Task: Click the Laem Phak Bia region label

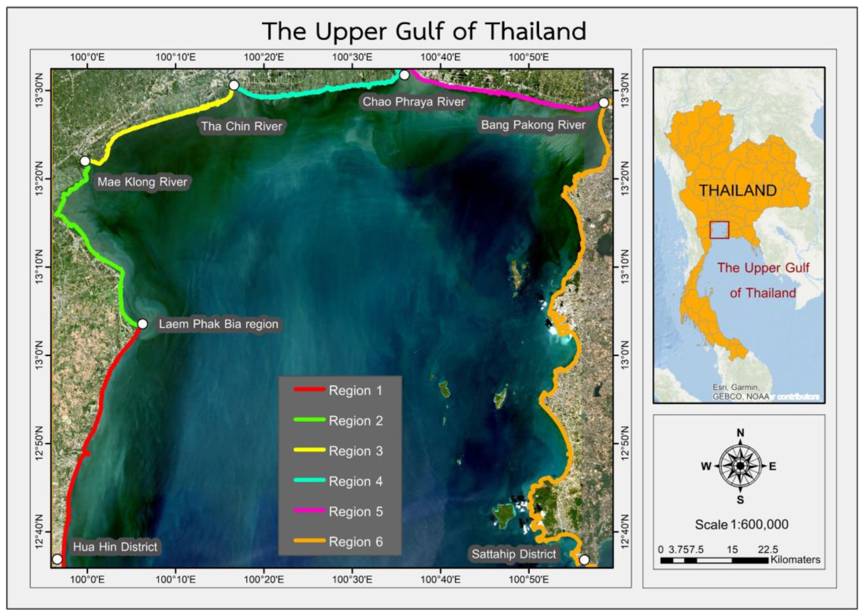Action: (218, 324)
